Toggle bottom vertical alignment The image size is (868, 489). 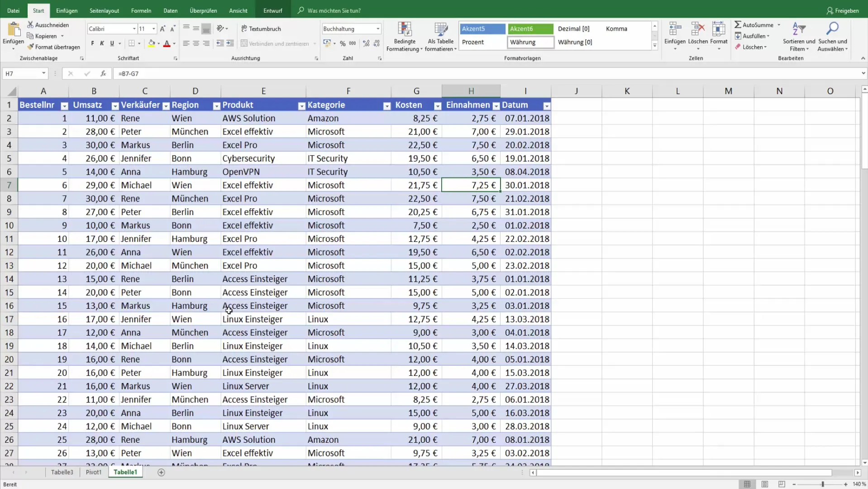tap(206, 29)
